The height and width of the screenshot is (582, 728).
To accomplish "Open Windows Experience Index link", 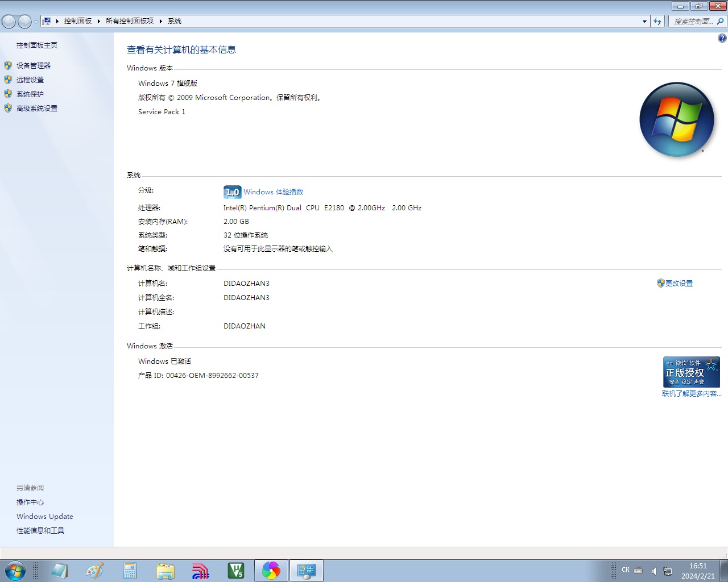I will click(274, 192).
